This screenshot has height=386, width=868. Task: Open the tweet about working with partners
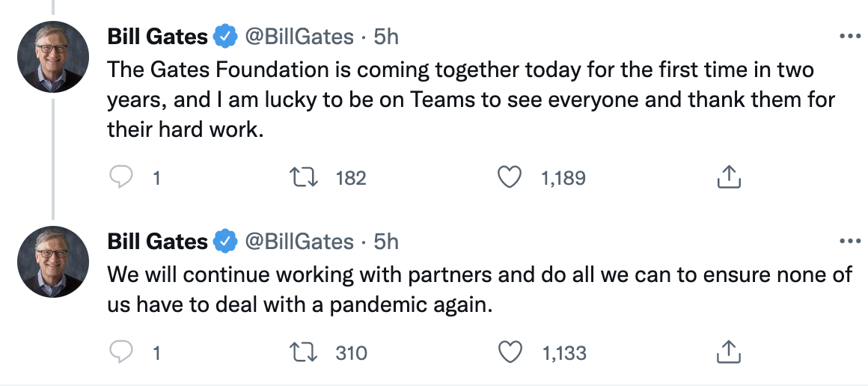[479, 289]
